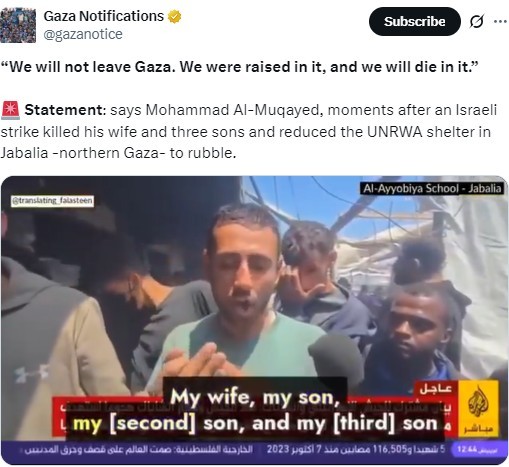Open the Grok slashed-circle icon
The image size is (509, 467).
(476, 22)
